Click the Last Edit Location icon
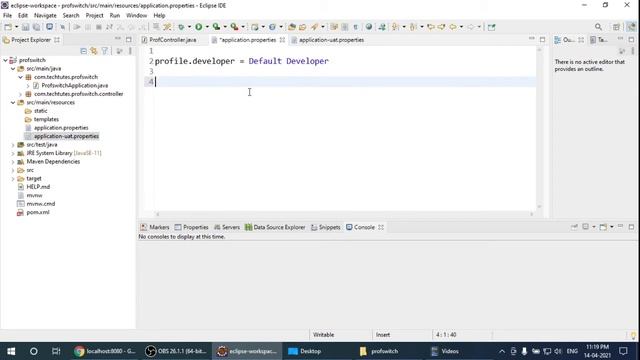Screen dimensions: 640x360 pyautogui.click(x=431, y=27)
